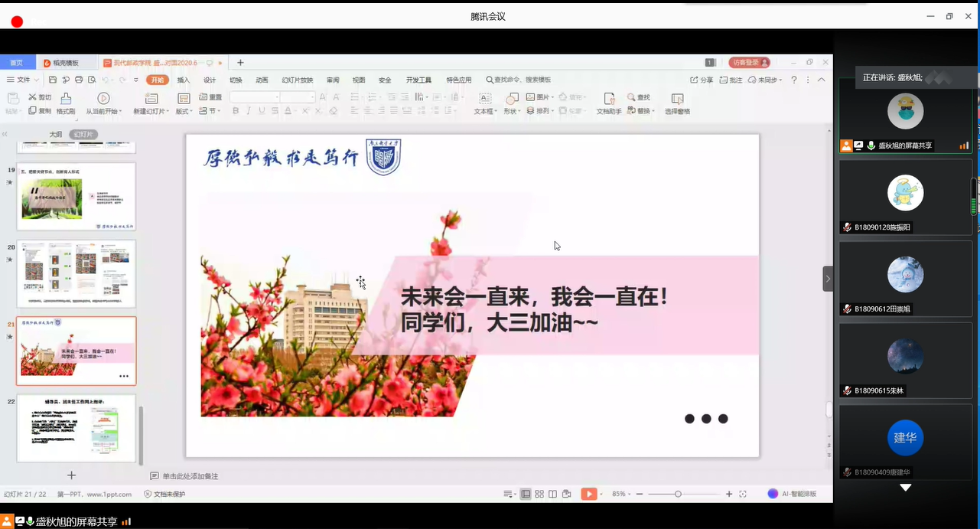
Task: Click the AI-智能排版 button
Action: coord(792,494)
